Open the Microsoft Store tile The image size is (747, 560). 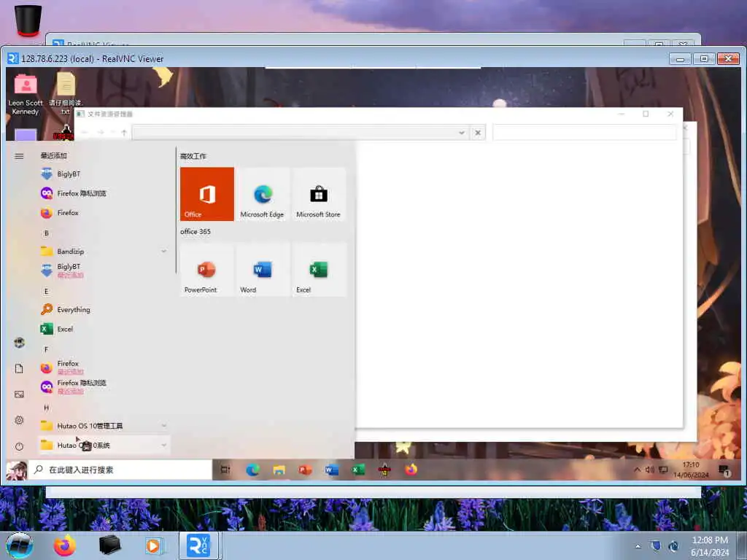[319, 194]
